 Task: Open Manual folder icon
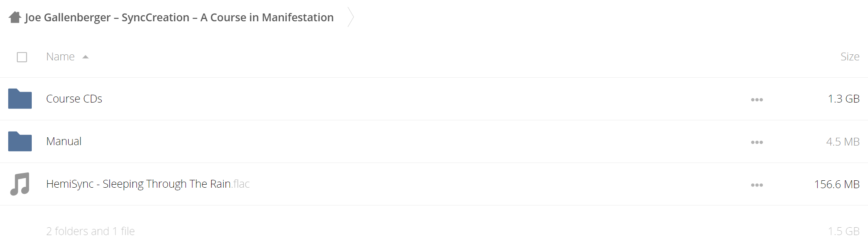point(20,141)
